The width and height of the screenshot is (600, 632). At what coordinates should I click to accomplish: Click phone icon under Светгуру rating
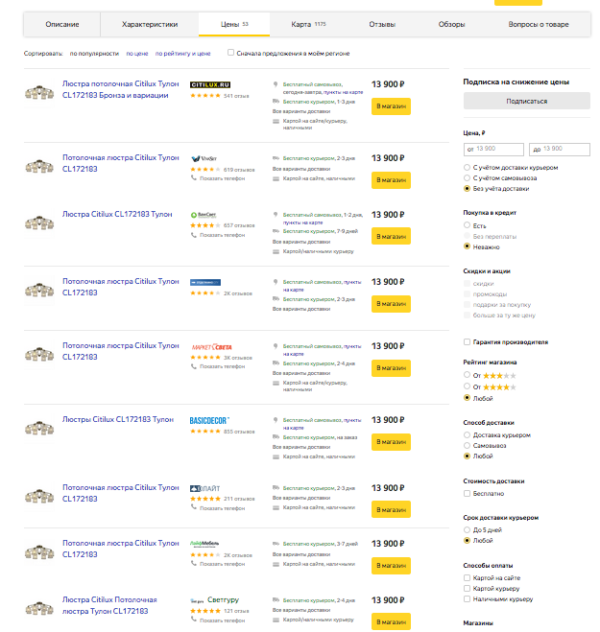[x=194, y=620]
